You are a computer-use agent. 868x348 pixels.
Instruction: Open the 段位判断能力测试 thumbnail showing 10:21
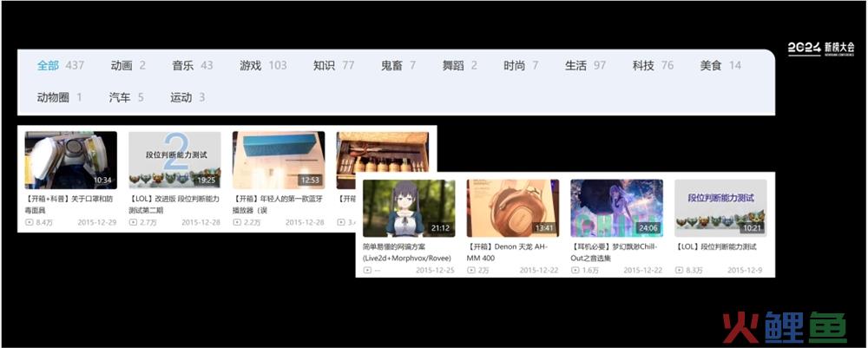(x=720, y=208)
